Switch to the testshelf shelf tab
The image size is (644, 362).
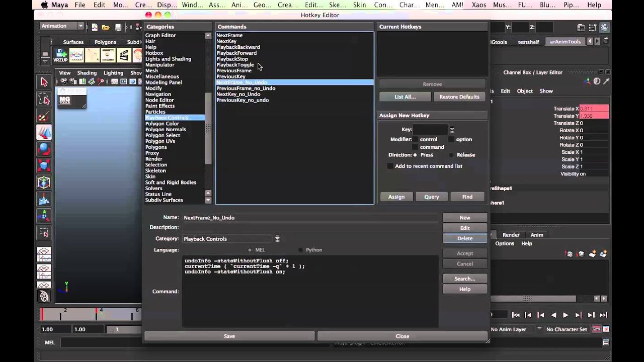click(529, 42)
